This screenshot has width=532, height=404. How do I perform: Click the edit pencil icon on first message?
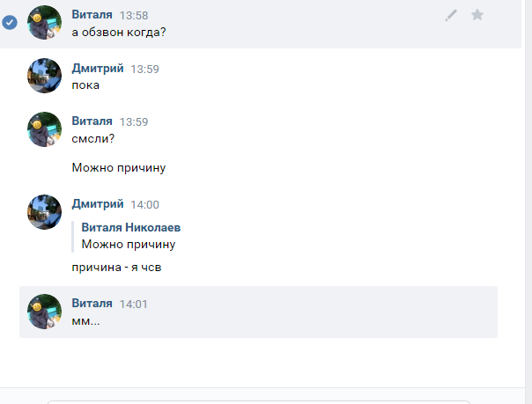pyautogui.click(x=451, y=15)
